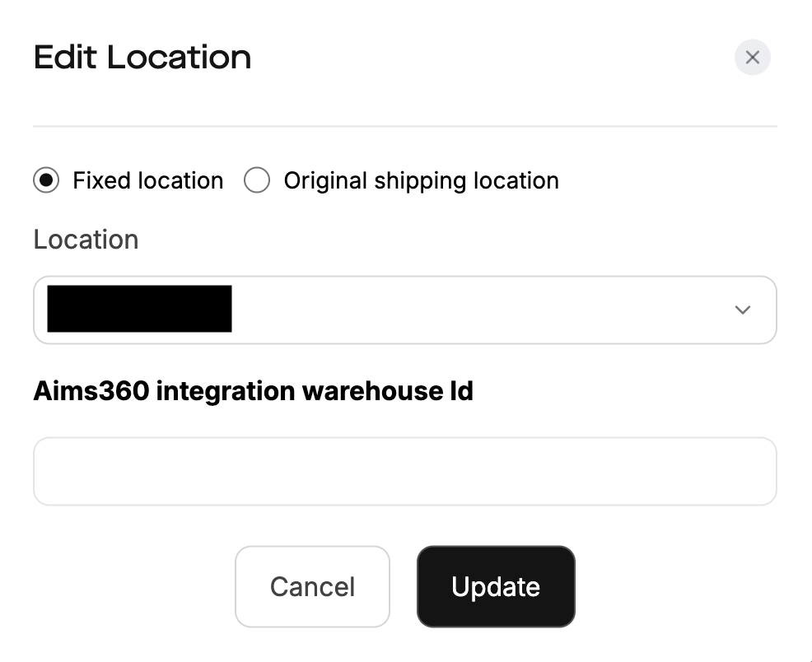Click inside the Aims360 warehouse Id field
The height and width of the screenshot is (662, 812).
pyautogui.click(x=404, y=471)
